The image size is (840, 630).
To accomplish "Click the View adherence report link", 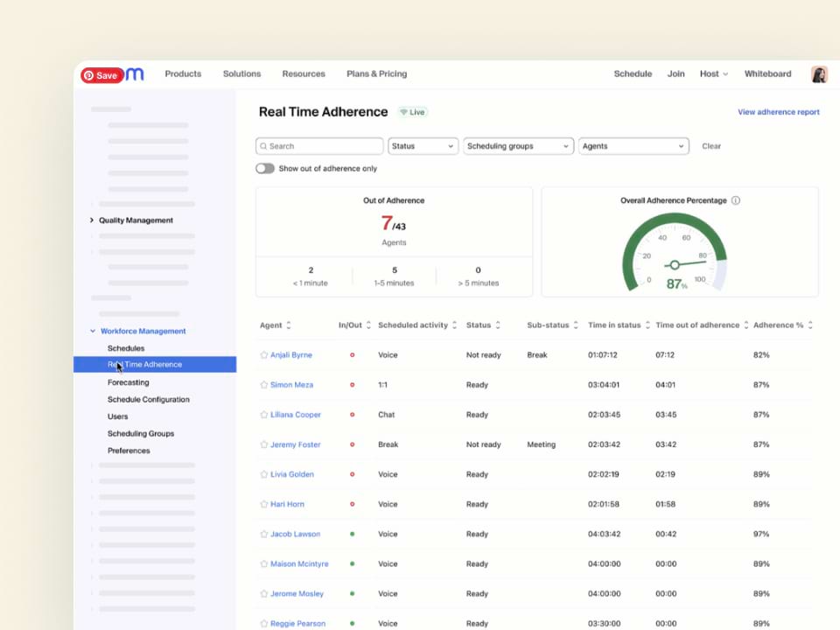I will click(778, 112).
